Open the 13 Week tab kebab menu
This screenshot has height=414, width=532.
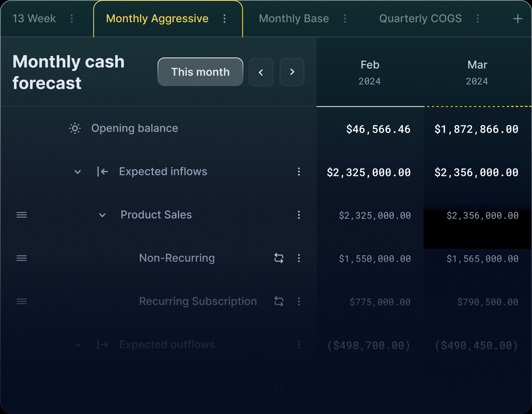pos(72,19)
